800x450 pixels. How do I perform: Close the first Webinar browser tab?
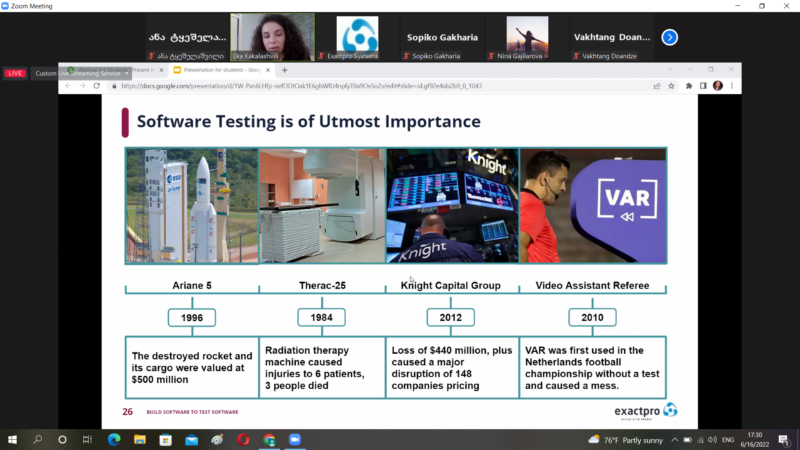click(161, 70)
